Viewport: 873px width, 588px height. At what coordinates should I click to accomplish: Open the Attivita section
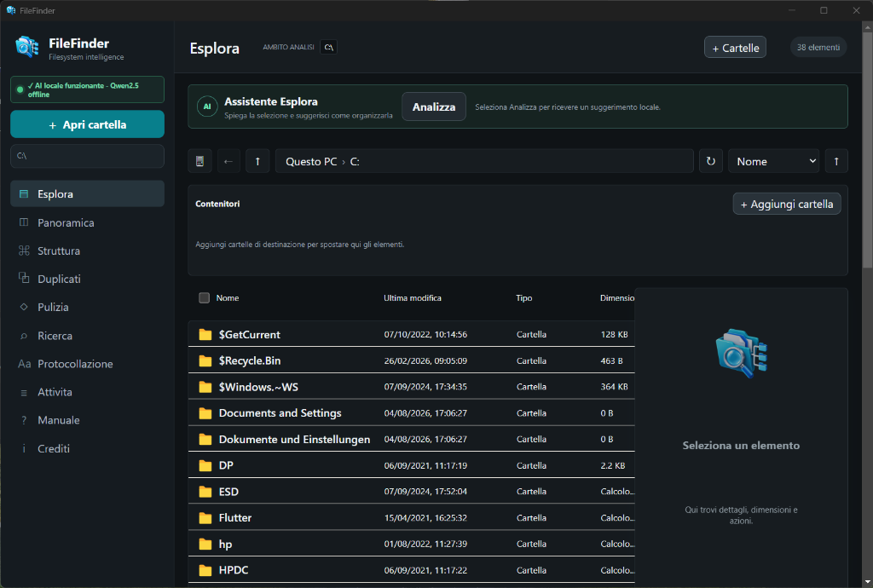point(88,392)
